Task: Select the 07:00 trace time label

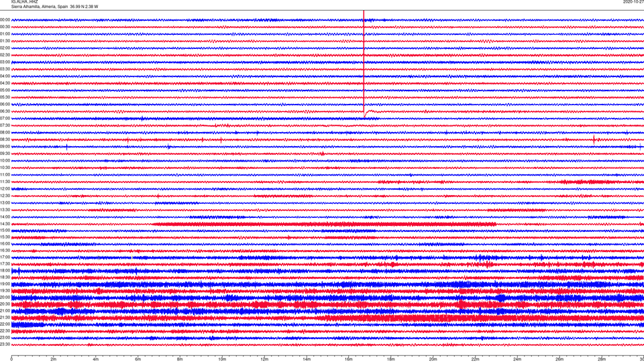Action: pyautogui.click(x=5, y=118)
